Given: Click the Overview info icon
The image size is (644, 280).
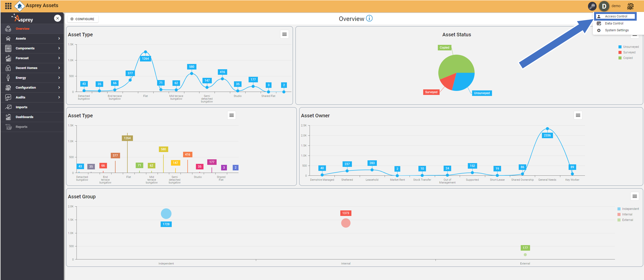Looking at the screenshot, I should click(369, 18).
